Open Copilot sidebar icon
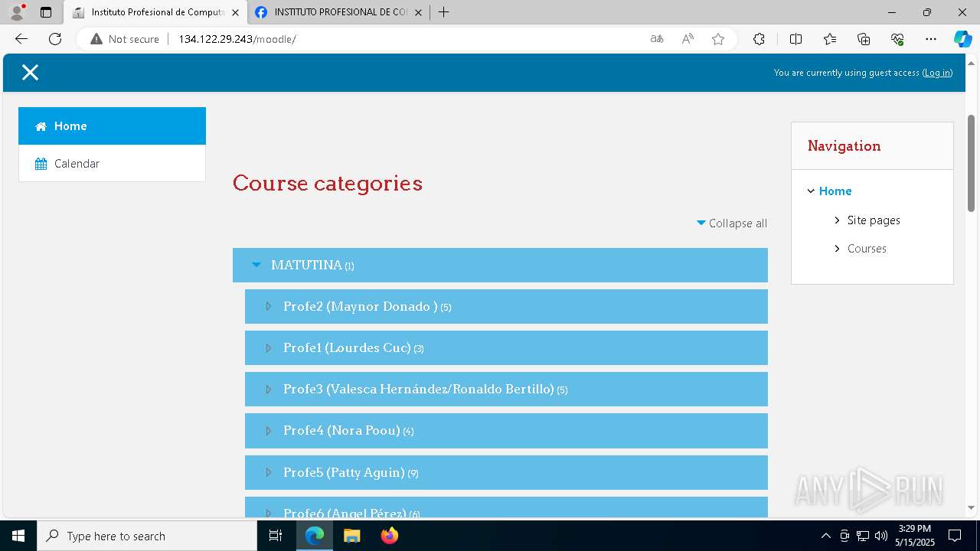This screenshot has height=551, width=980. point(962,39)
